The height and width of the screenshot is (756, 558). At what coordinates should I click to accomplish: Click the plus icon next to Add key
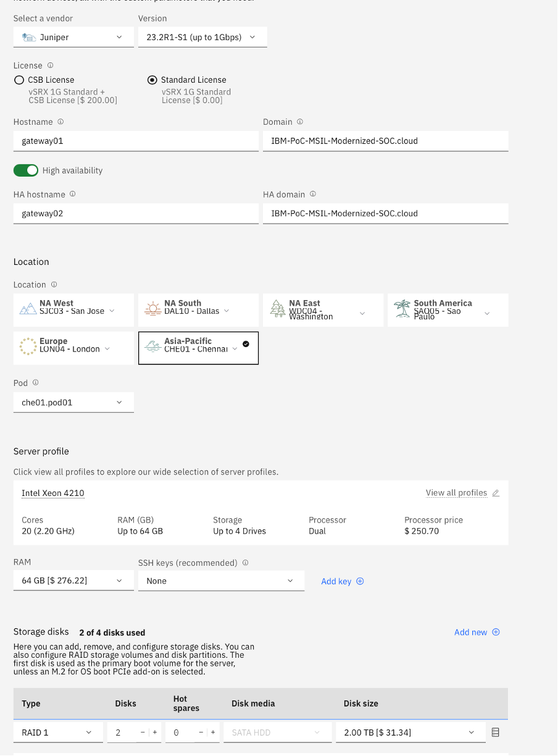click(360, 581)
